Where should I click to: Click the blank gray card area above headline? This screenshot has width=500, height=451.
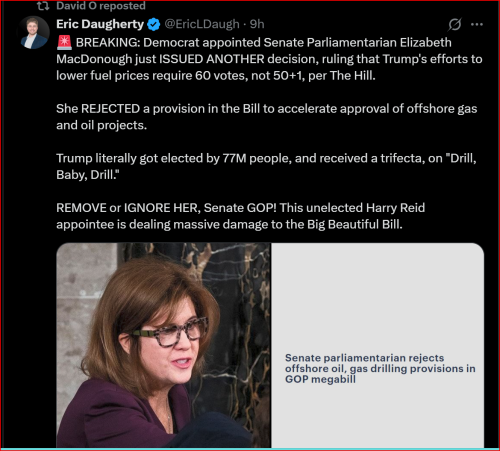[x=377, y=297]
